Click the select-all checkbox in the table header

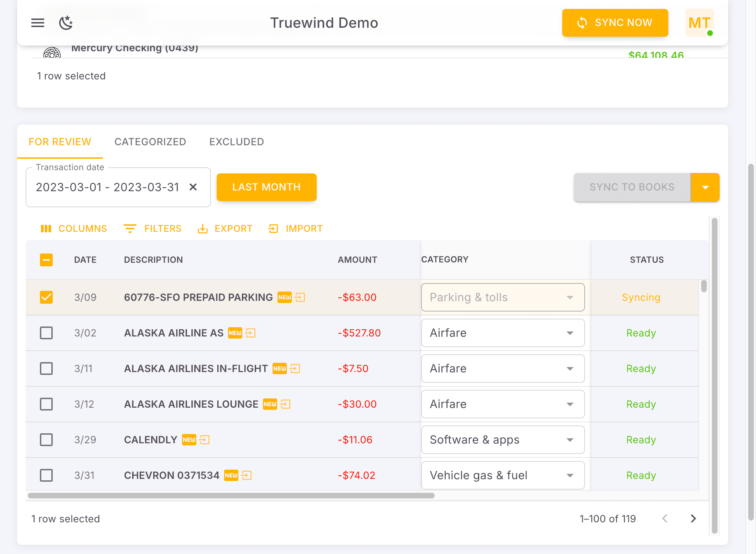46,260
